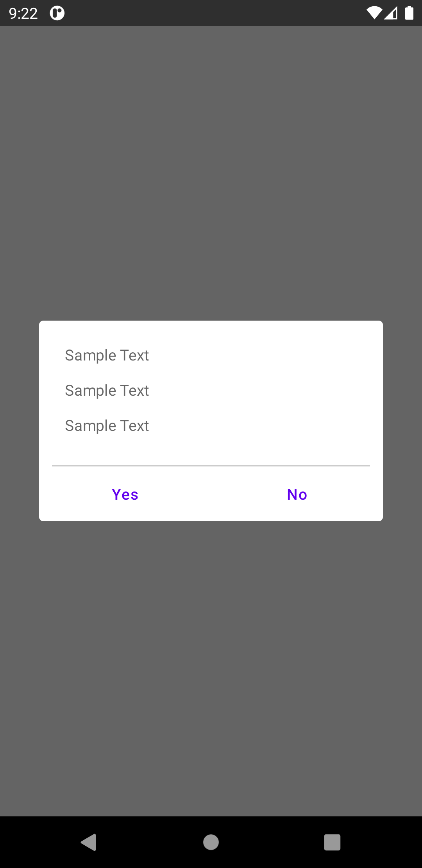
Task: Select the first Sample Text line
Action: pos(107,355)
